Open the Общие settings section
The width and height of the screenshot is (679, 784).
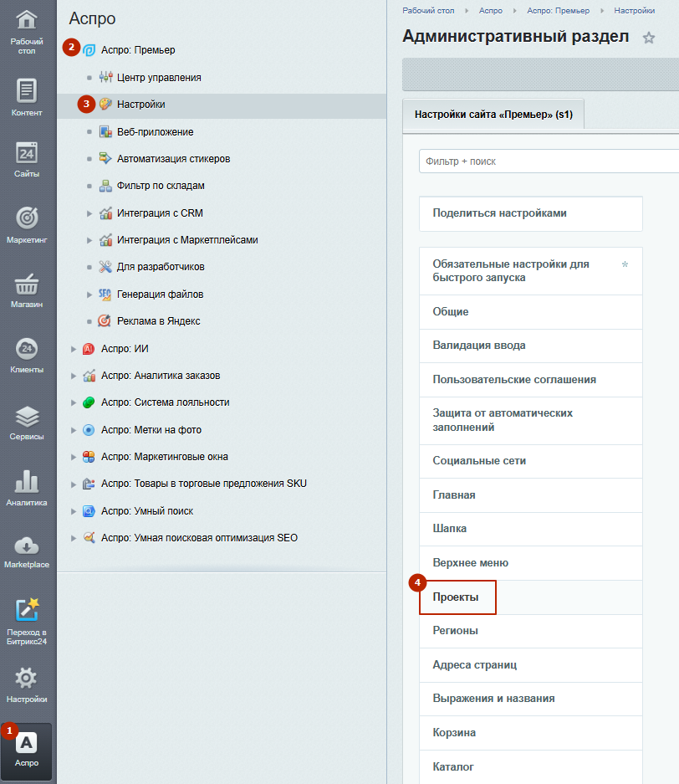point(531,312)
